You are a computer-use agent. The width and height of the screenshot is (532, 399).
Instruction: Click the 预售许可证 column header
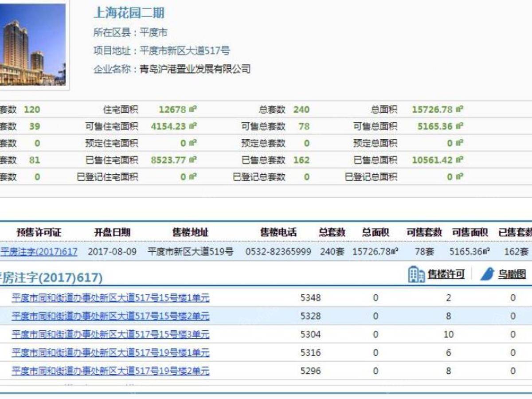click(x=39, y=232)
